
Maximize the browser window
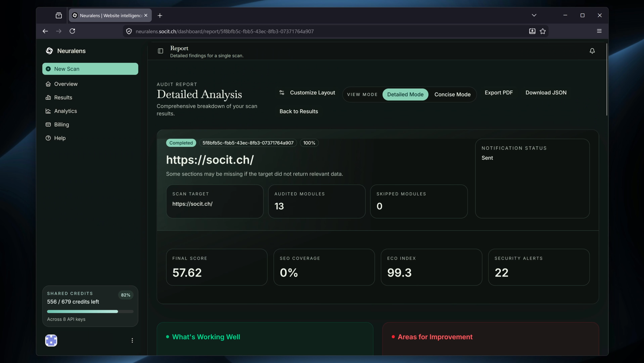click(x=582, y=15)
